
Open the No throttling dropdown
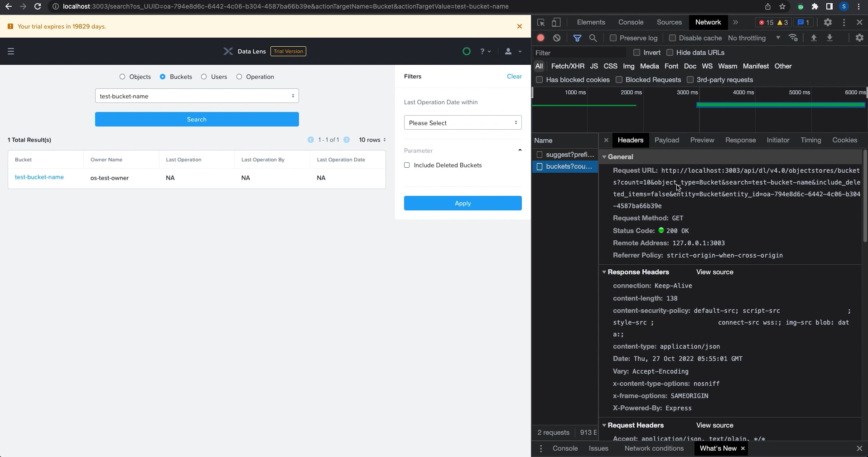click(754, 38)
